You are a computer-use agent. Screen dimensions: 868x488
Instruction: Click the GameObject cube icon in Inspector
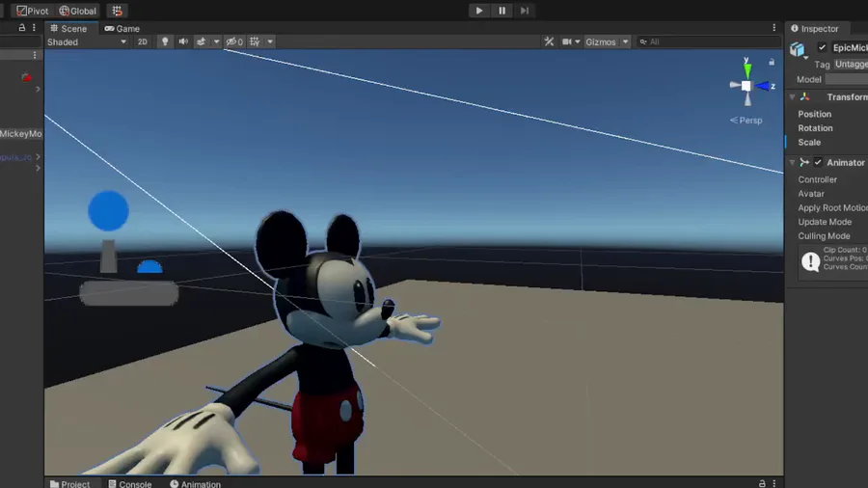click(x=798, y=49)
